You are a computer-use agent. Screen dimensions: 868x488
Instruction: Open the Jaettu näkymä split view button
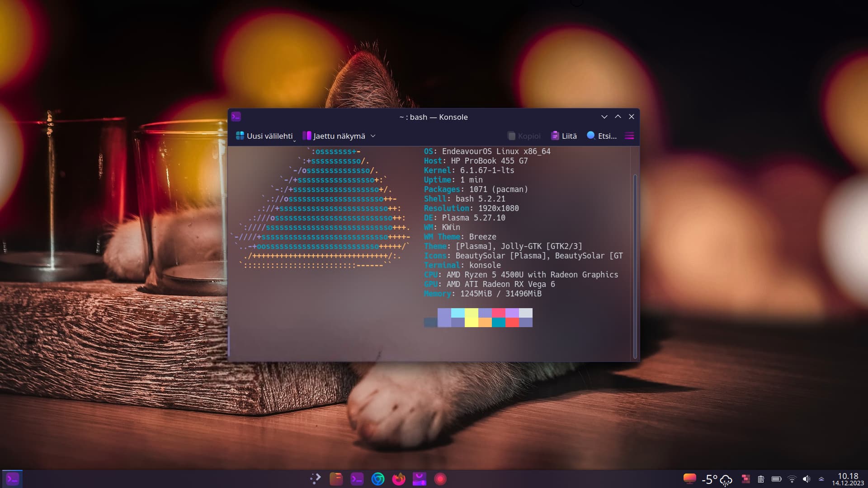335,136
